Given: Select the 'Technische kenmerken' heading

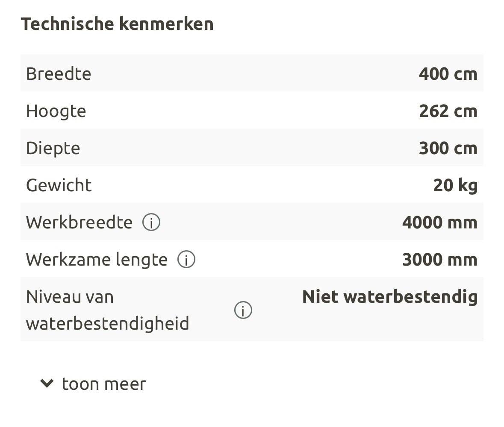Looking at the screenshot, I should [x=117, y=24].
